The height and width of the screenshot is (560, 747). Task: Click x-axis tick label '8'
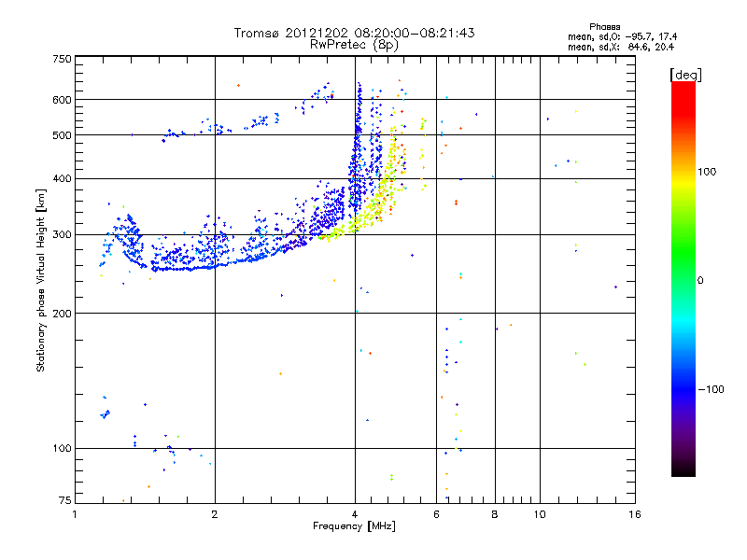(495, 514)
